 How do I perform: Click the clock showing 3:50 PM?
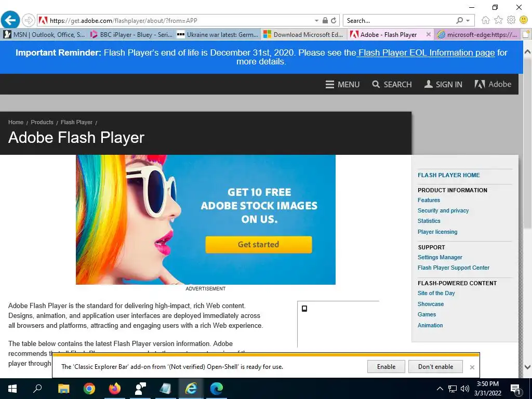[487, 384]
